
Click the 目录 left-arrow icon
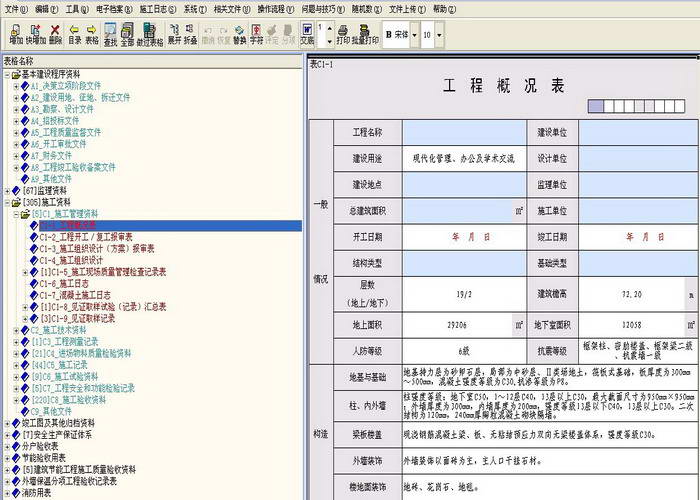pyautogui.click(x=75, y=34)
